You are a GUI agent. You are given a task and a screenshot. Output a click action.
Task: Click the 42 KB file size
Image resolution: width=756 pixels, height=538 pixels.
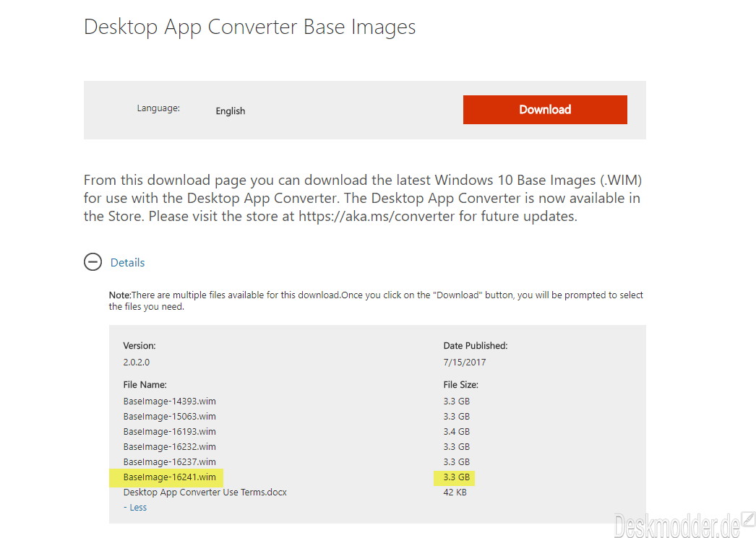click(x=455, y=493)
